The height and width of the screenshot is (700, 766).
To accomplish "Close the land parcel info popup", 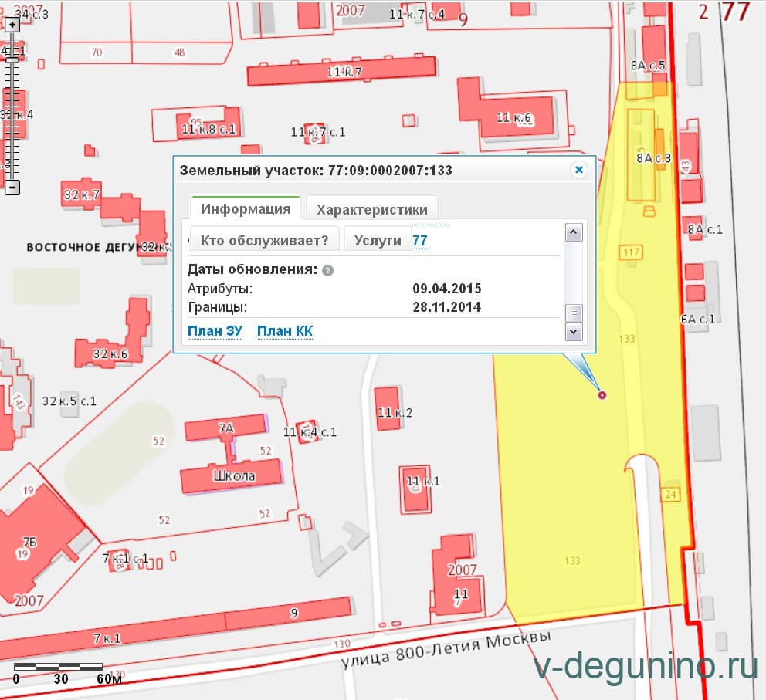I will (x=578, y=171).
